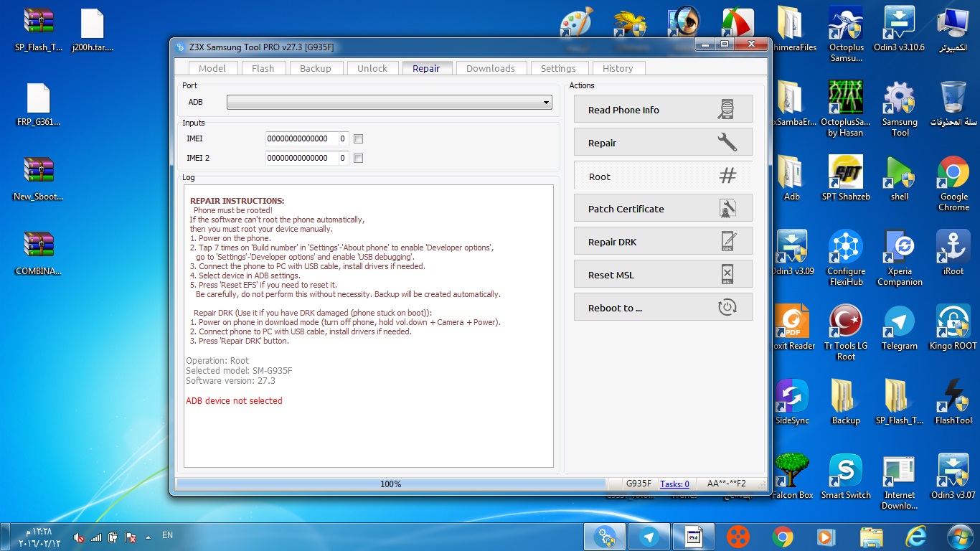This screenshot has width=980, height=551.
Task: Open the SideSync desktop shortcut
Action: click(792, 402)
